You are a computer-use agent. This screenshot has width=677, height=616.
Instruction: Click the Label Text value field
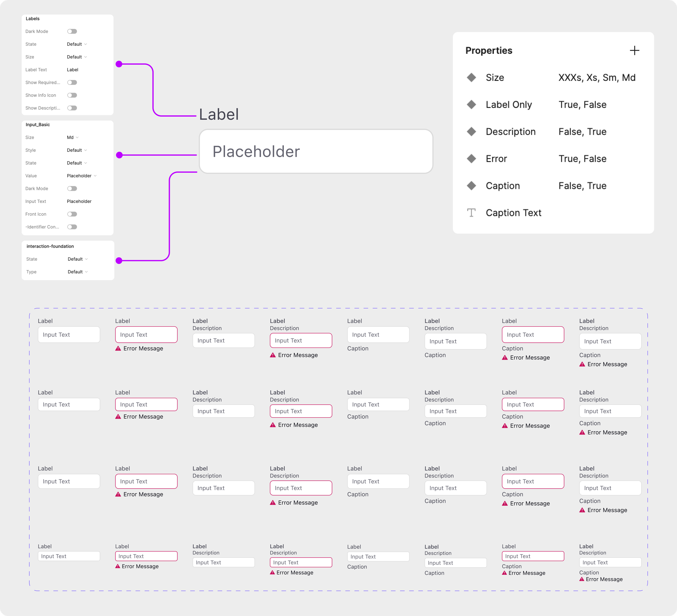pos(73,70)
